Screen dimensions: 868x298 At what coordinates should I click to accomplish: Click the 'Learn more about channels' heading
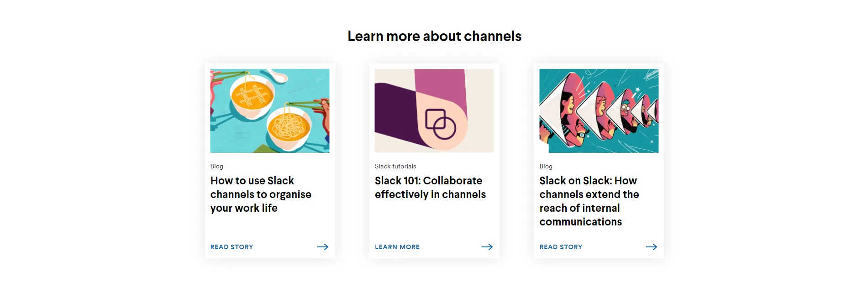[434, 36]
